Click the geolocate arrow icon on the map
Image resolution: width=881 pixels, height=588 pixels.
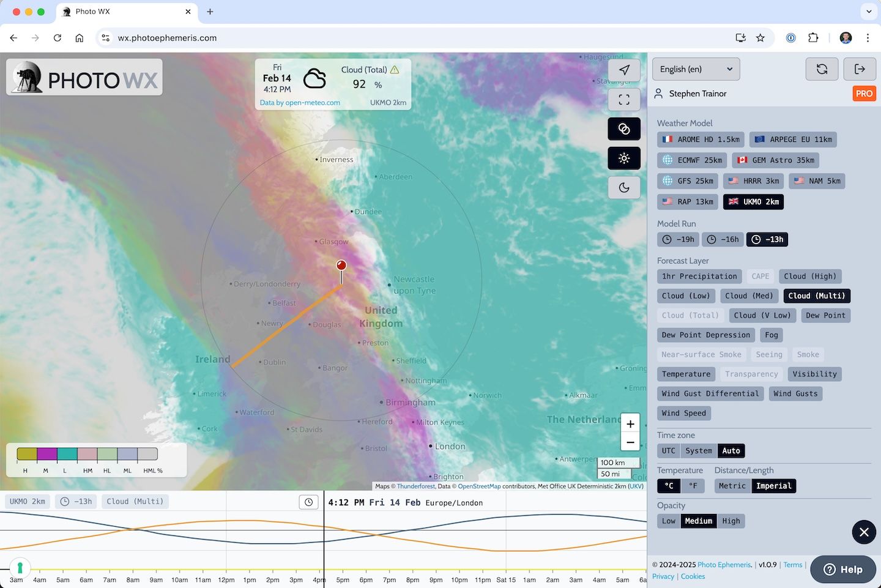pos(623,70)
